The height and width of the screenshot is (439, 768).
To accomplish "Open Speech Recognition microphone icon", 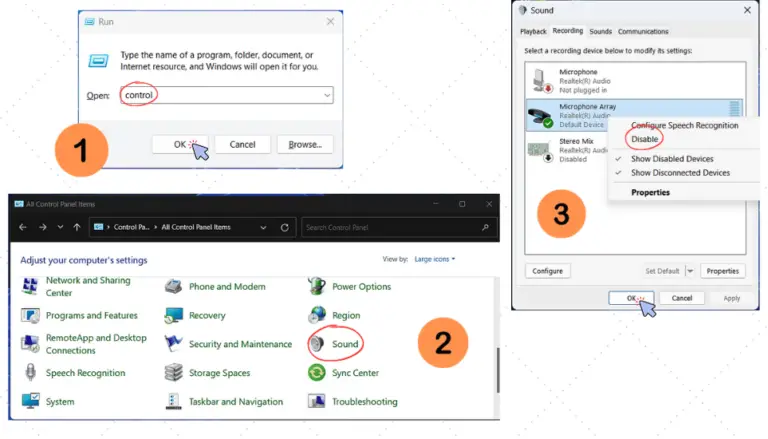I will point(30,372).
